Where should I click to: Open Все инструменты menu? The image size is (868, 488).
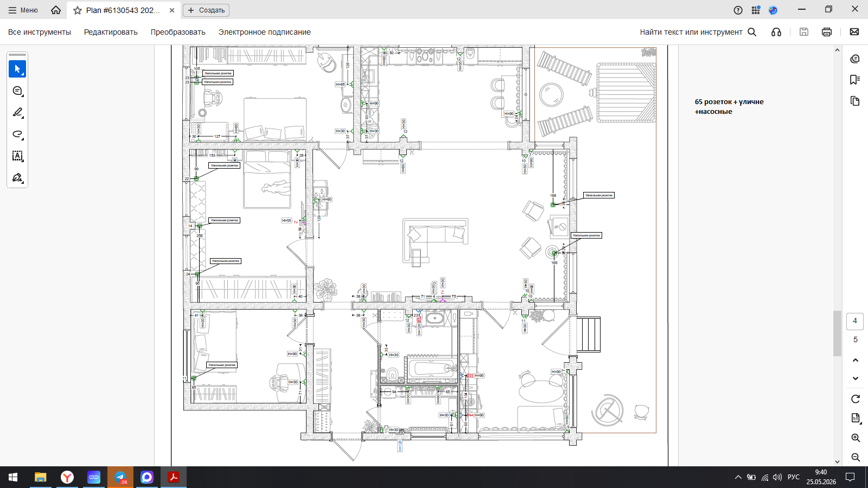[40, 32]
